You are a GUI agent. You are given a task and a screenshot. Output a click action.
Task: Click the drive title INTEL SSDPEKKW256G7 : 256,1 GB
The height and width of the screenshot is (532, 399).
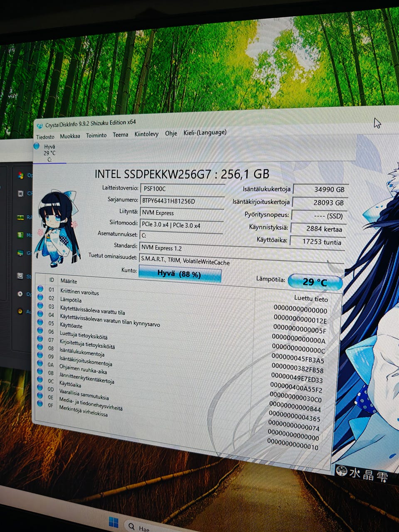[182, 174]
